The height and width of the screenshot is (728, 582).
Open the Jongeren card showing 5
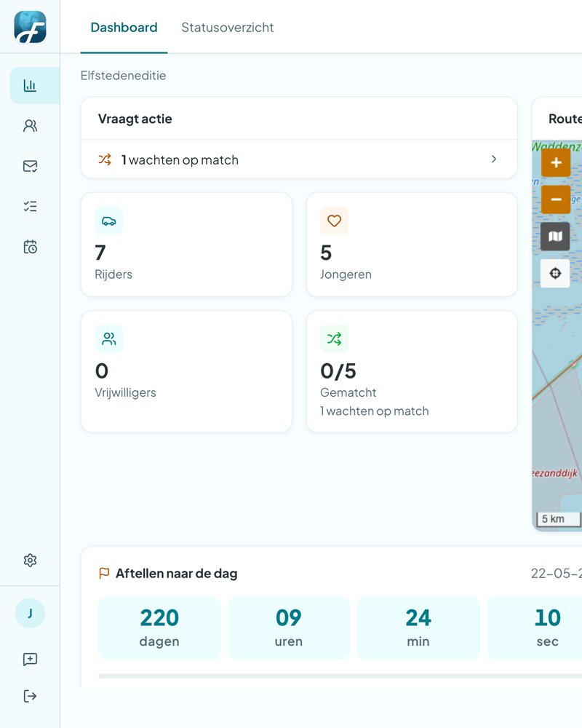[412, 245]
